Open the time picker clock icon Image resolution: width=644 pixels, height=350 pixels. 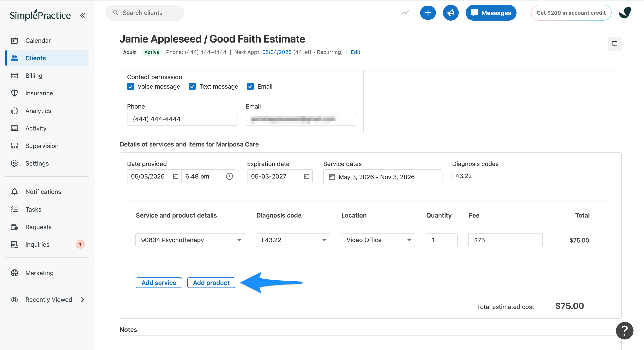click(229, 176)
